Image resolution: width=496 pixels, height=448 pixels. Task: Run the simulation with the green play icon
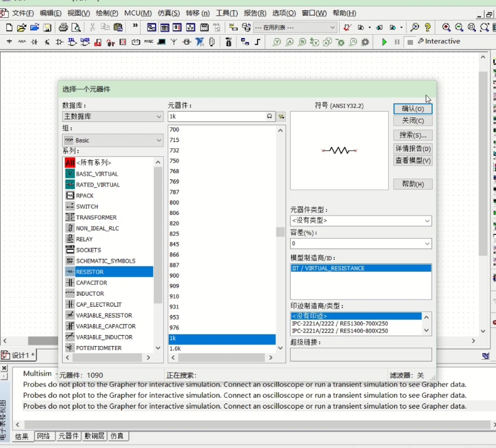point(384,41)
